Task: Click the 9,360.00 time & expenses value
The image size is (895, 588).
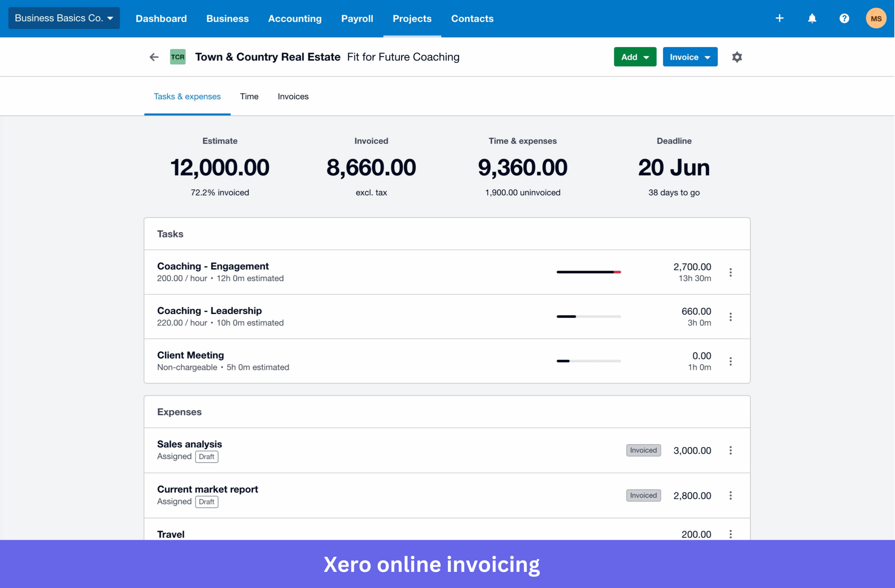Action: tap(522, 167)
